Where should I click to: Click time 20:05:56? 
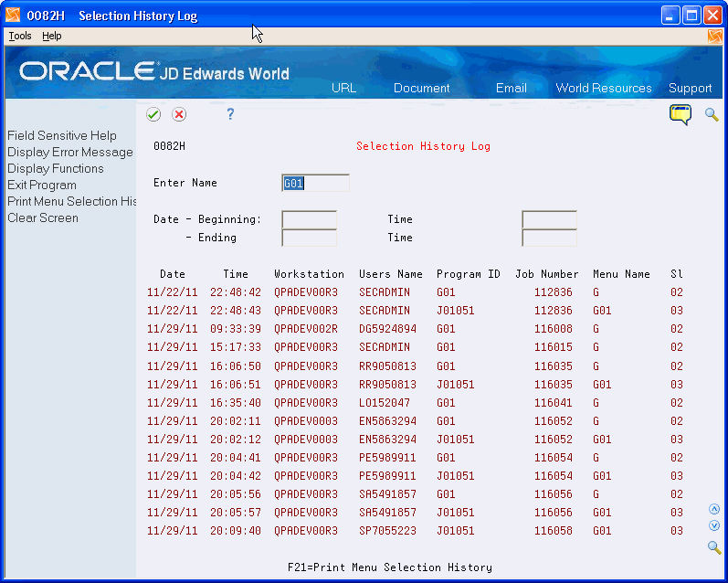click(236, 493)
